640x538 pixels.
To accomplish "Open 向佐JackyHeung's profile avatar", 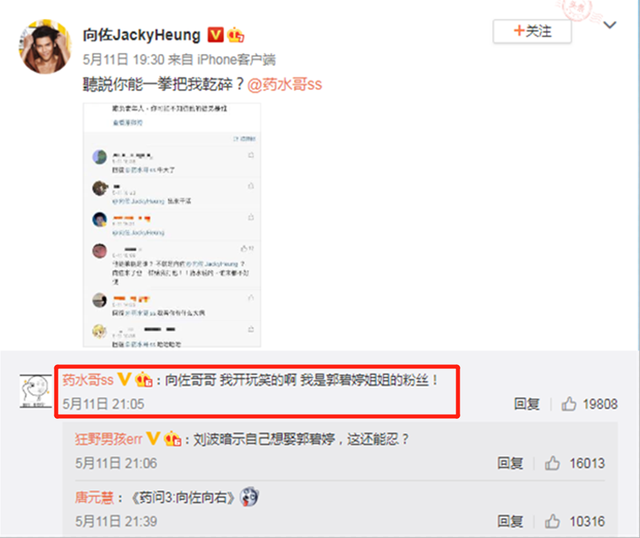I will click(45, 47).
